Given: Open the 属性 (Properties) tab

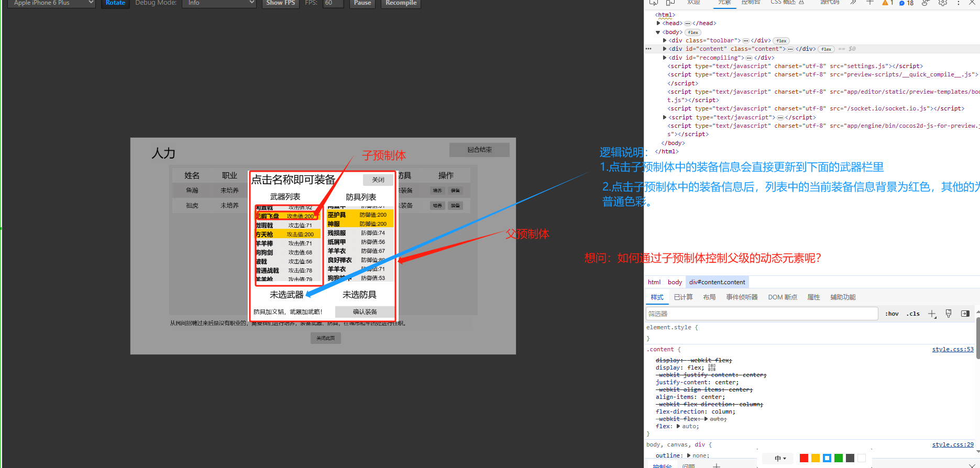Looking at the screenshot, I should tap(813, 297).
